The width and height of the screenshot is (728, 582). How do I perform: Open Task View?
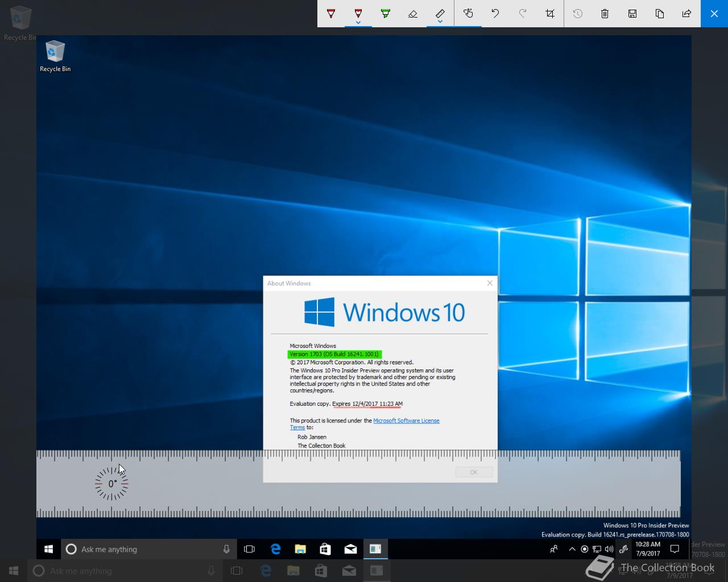[x=249, y=549]
